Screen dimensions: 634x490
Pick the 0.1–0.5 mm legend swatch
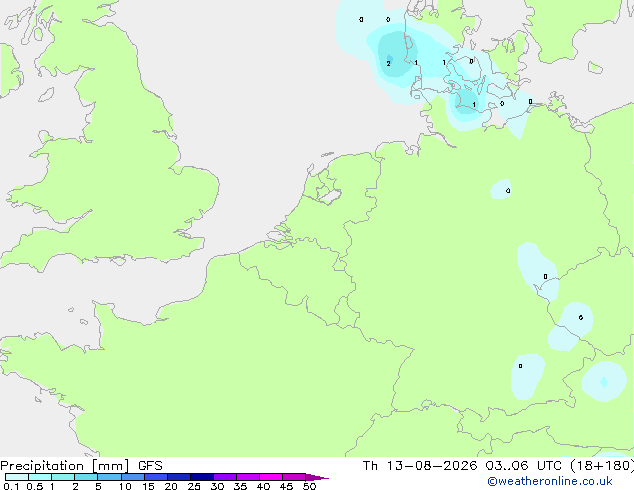tap(17, 477)
